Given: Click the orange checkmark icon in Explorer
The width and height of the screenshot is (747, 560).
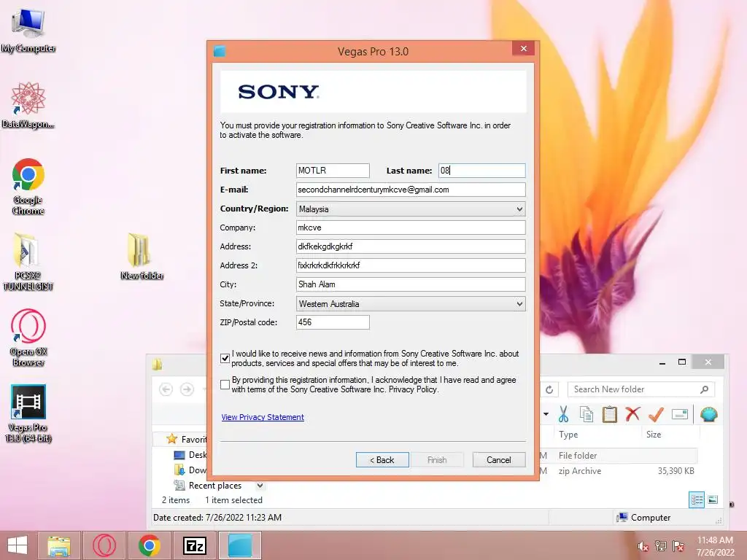Looking at the screenshot, I should 656,414.
